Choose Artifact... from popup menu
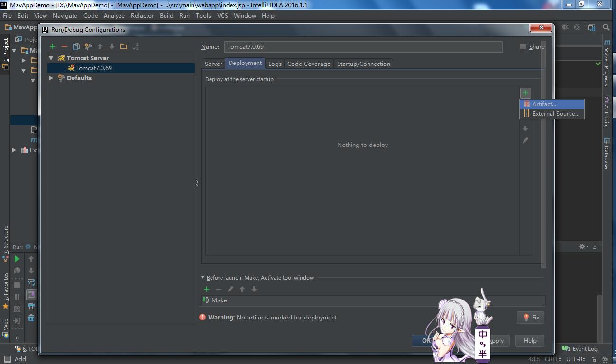Viewport: 616px width, 364px height. pos(552,104)
